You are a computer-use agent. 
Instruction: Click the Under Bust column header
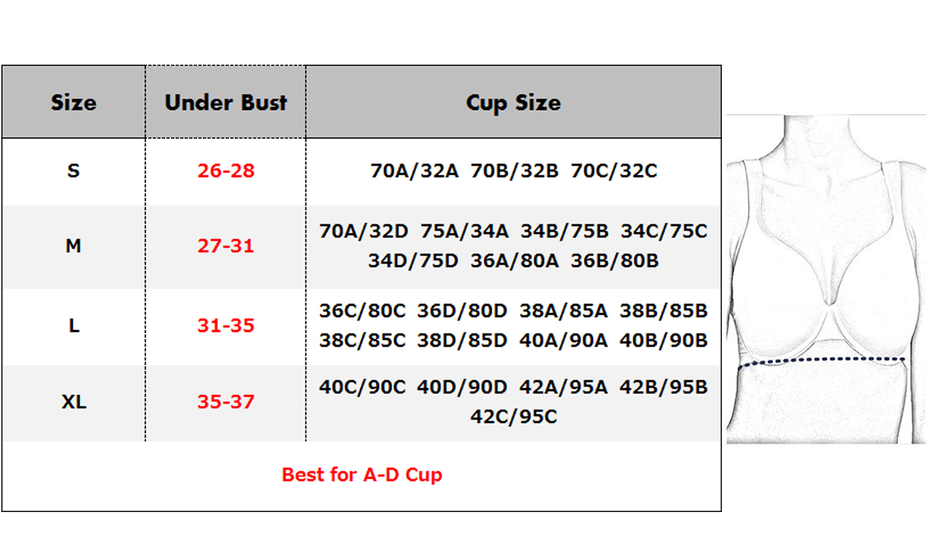coord(225,103)
